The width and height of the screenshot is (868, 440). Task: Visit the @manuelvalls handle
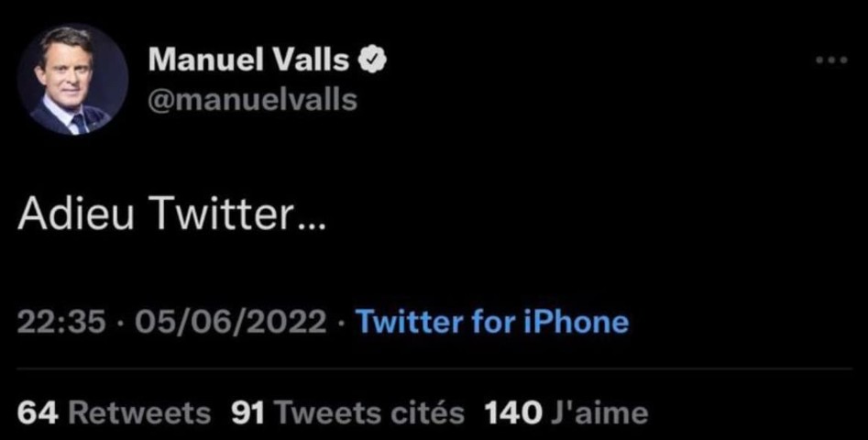point(252,100)
